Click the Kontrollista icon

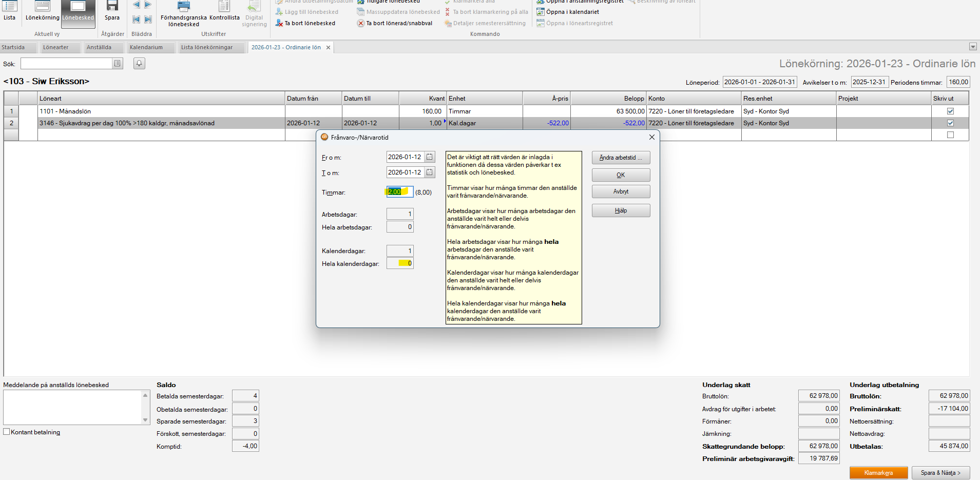click(224, 7)
